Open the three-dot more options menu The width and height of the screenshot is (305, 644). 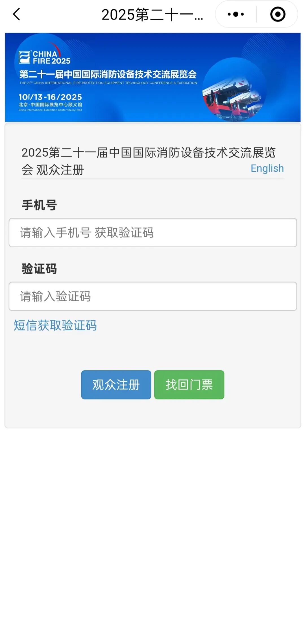[x=236, y=14]
